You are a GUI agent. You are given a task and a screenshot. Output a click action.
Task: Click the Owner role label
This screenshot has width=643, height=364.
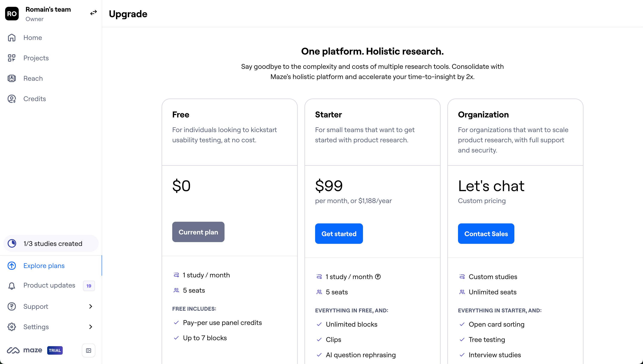34,19
